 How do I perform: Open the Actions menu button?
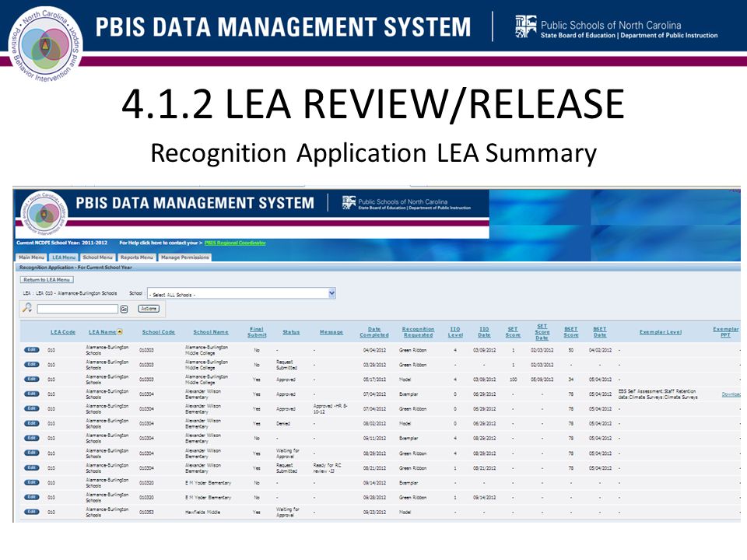[x=149, y=309]
